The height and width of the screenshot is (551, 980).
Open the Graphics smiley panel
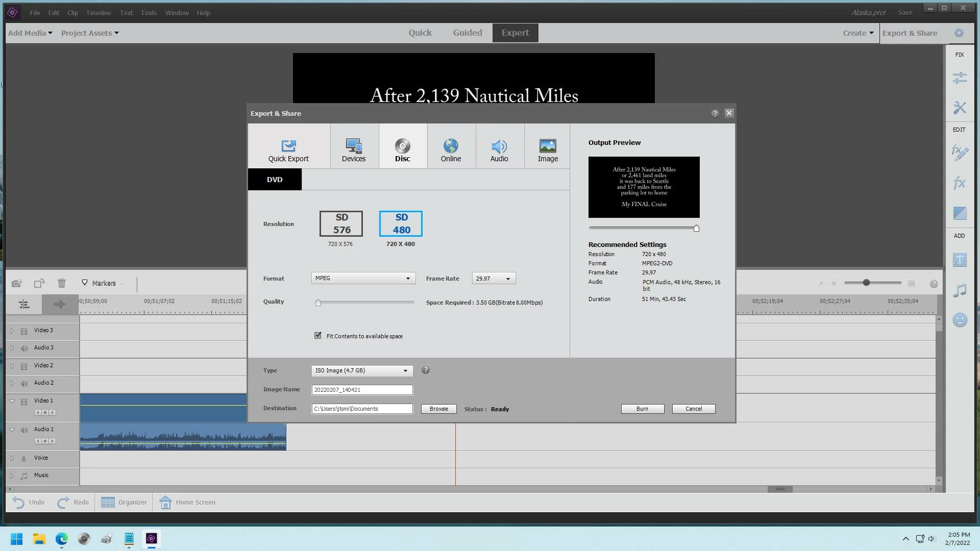coord(959,320)
